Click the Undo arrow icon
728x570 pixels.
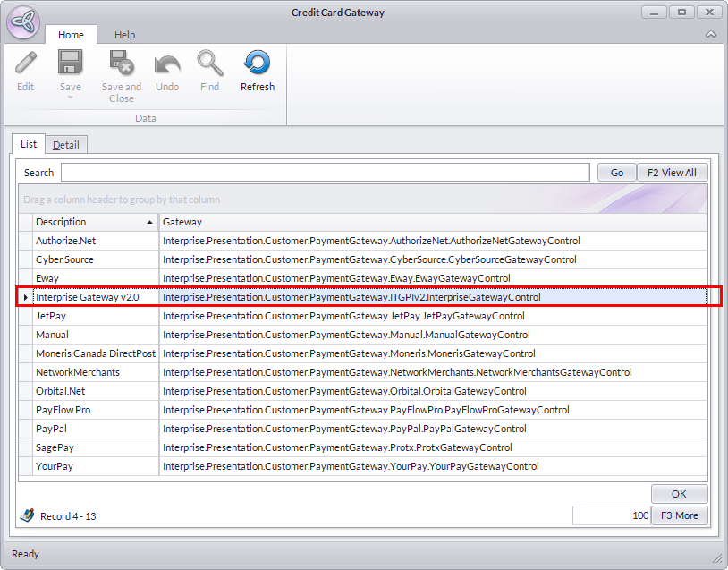point(167,64)
